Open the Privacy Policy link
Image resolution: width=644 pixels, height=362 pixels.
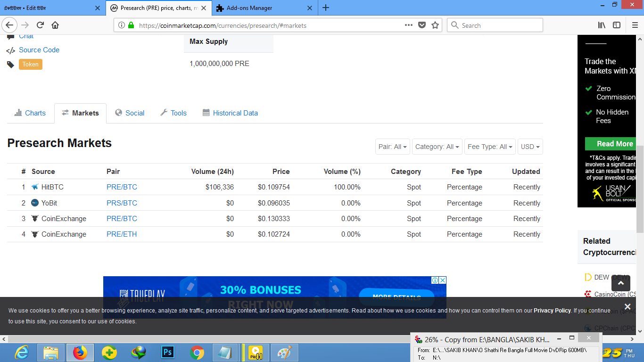pos(552,311)
